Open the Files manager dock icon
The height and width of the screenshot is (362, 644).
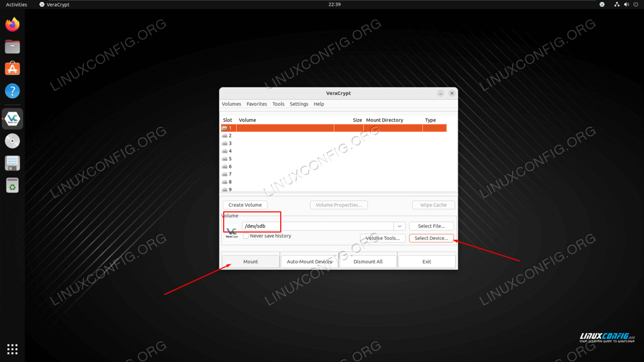click(12, 47)
